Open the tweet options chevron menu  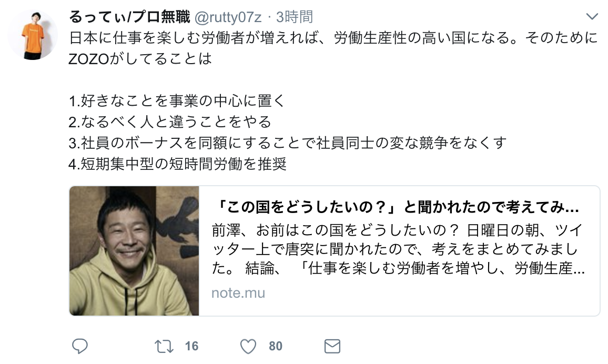(592, 16)
